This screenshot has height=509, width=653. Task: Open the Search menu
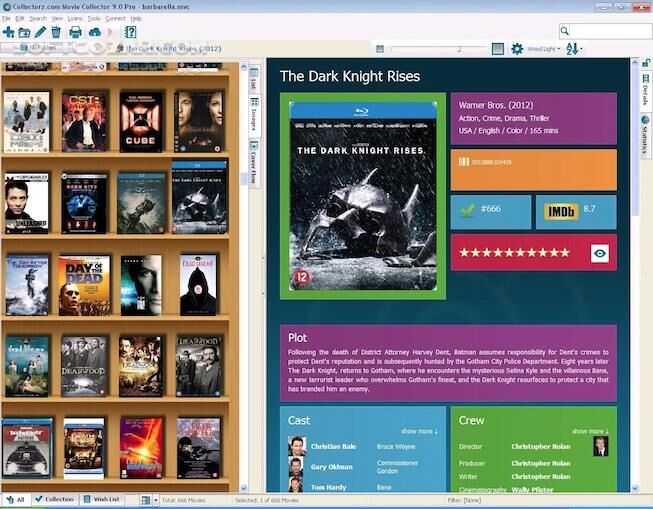point(38,18)
